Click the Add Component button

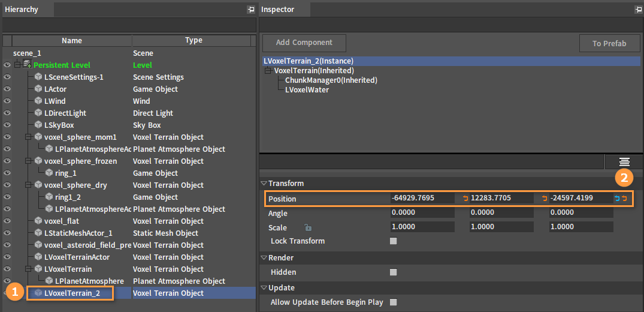pos(304,43)
